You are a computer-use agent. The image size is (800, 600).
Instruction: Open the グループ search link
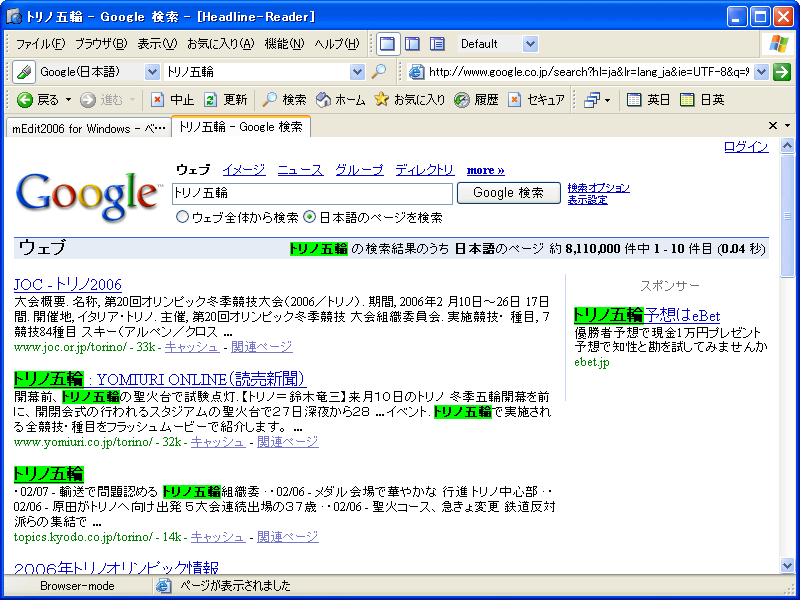pos(359,170)
